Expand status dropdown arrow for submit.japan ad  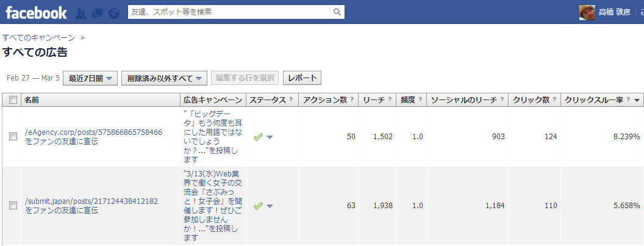270,206
